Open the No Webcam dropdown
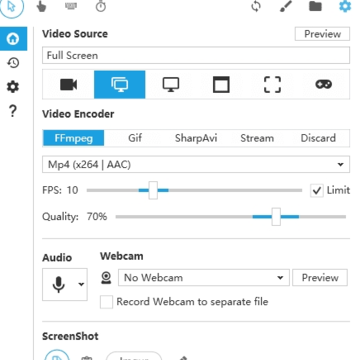Screen dimensions: 360x360 (x=204, y=278)
